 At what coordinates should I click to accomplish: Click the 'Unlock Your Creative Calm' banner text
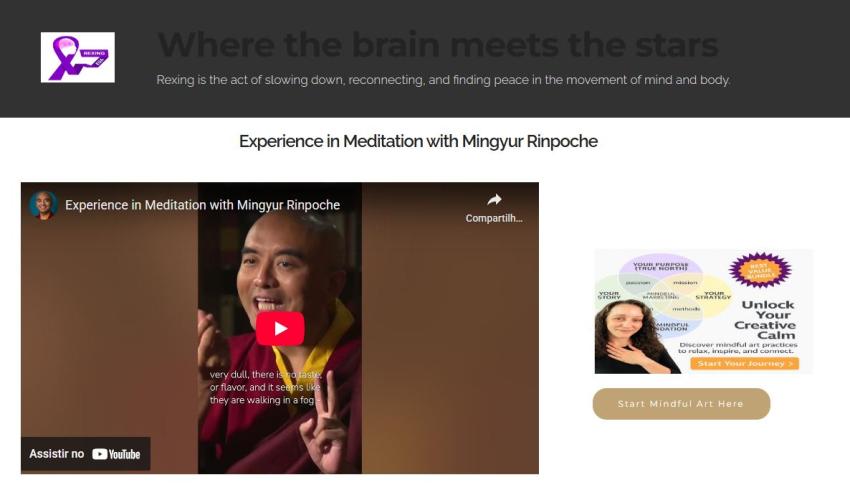pos(767,320)
